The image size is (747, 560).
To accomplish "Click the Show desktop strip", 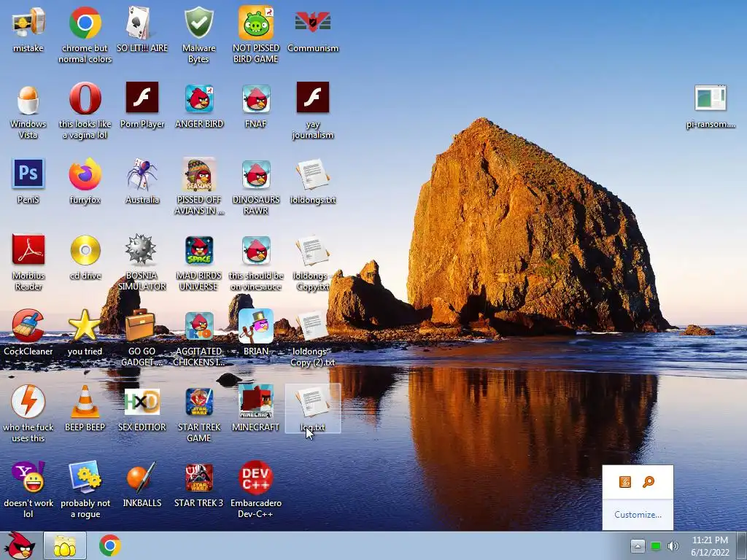I will [x=742, y=546].
